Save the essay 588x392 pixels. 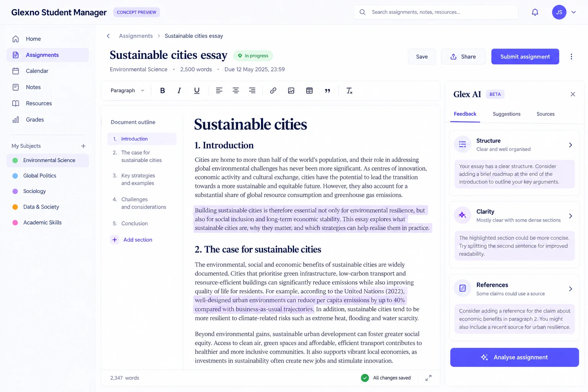(422, 57)
